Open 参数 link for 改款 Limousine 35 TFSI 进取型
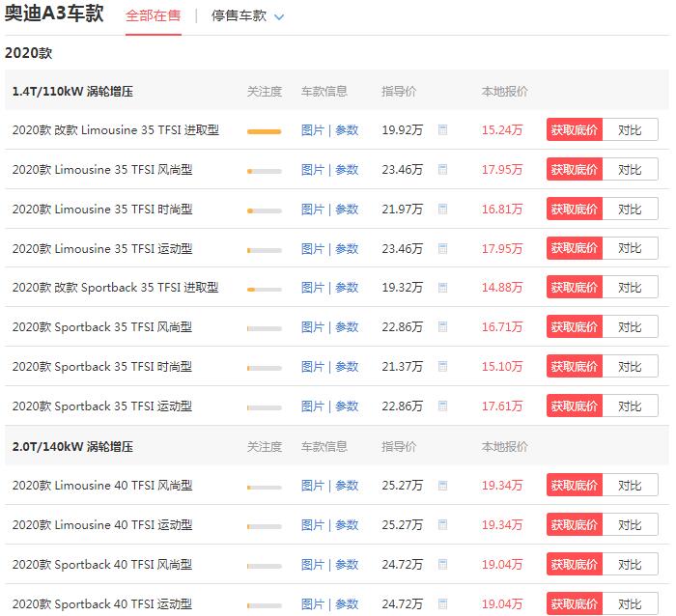 347,129
